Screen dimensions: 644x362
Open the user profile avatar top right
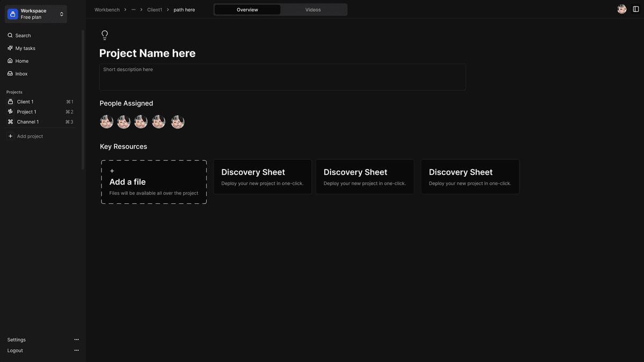pos(621,9)
